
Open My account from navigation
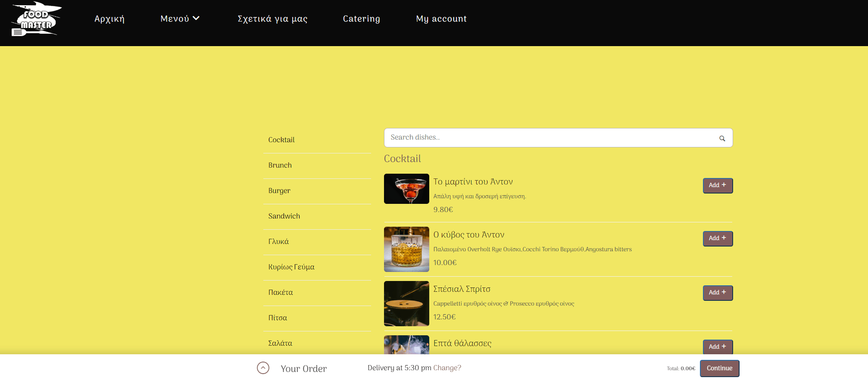pos(441,19)
